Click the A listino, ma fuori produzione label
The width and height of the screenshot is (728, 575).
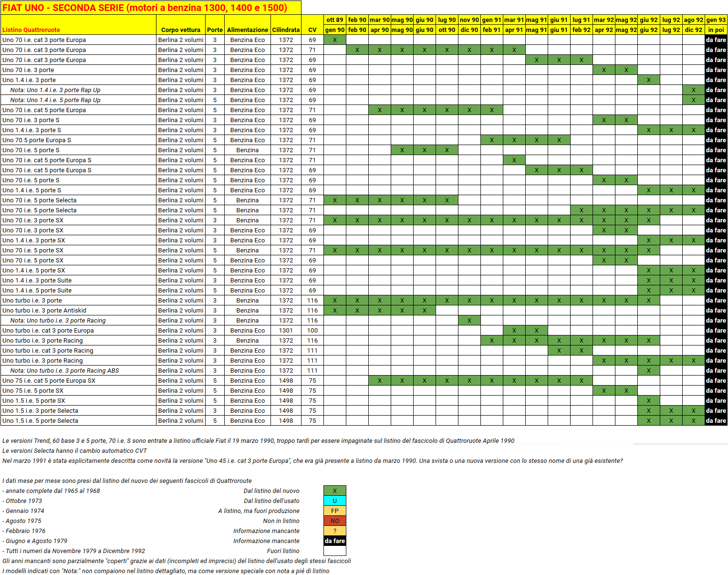(x=259, y=511)
